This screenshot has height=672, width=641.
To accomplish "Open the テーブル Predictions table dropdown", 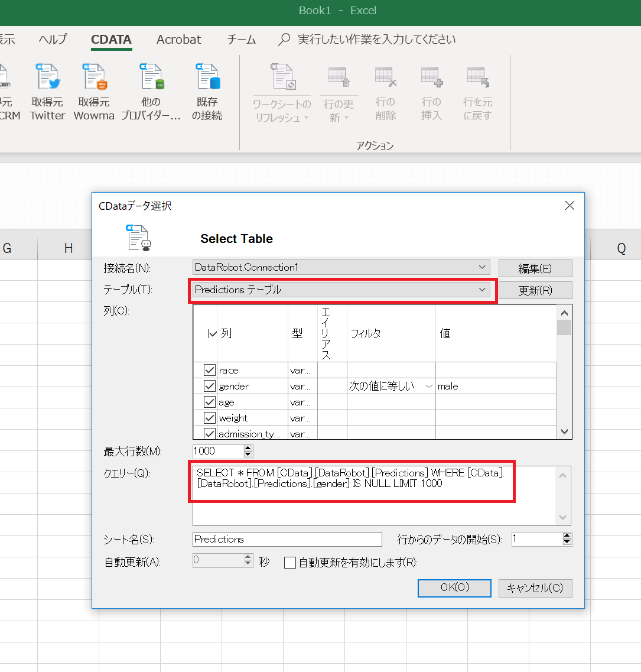I will click(x=483, y=290).
